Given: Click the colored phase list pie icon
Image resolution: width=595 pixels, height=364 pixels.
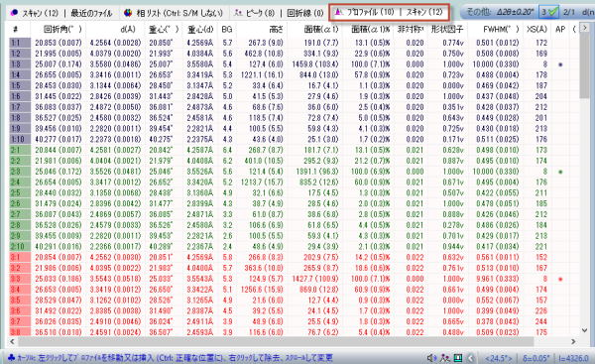Looking at the screenshot, I should click(128, 13).
